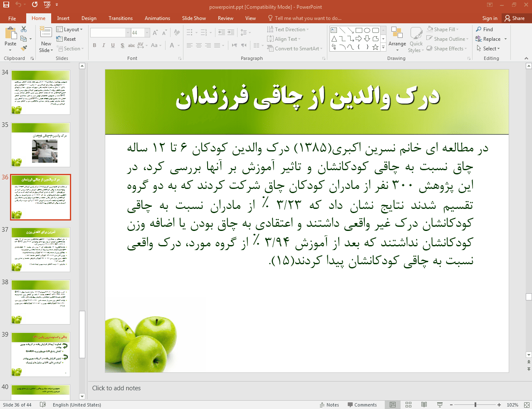Screen dimensions: 532x409
Task: Open the Shape Effects dropdown
Action: [447, 49]
